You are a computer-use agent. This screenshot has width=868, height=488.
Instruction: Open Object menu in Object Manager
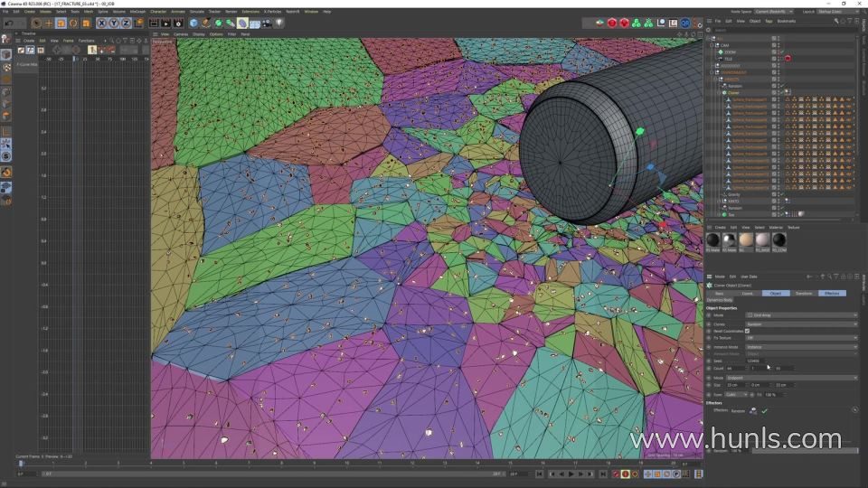click(x=754, y=21)
